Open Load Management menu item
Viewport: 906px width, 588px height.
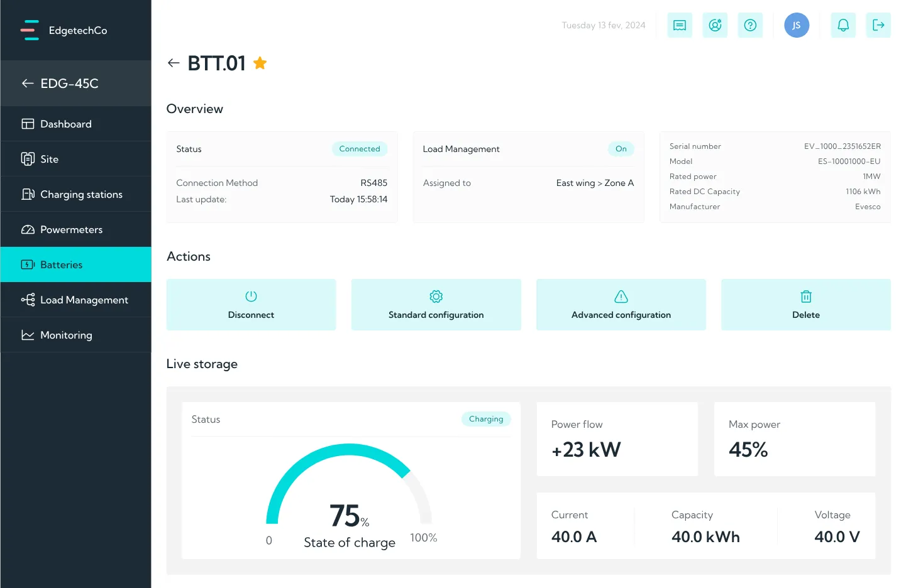pyautogui.click(x=75, y=300)
